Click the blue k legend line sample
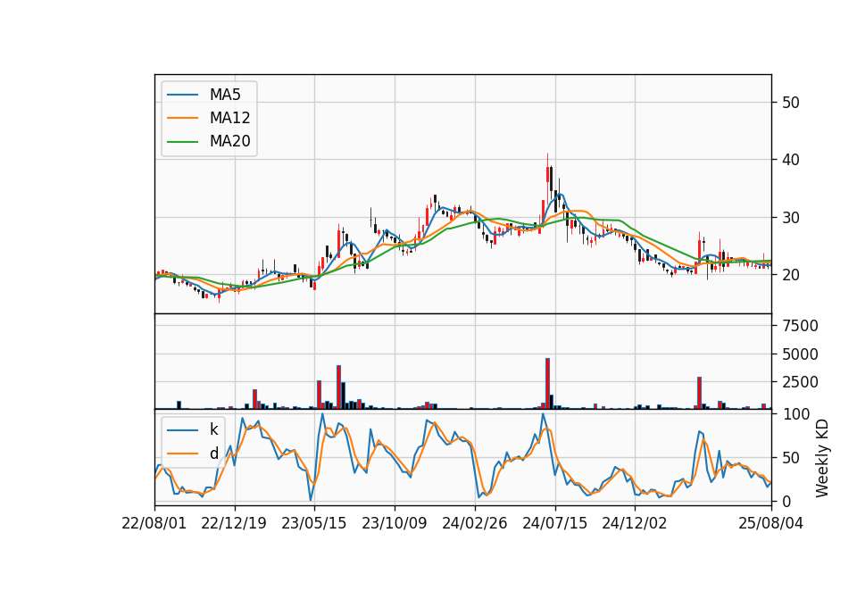857x616 pixels. (182, 430)
